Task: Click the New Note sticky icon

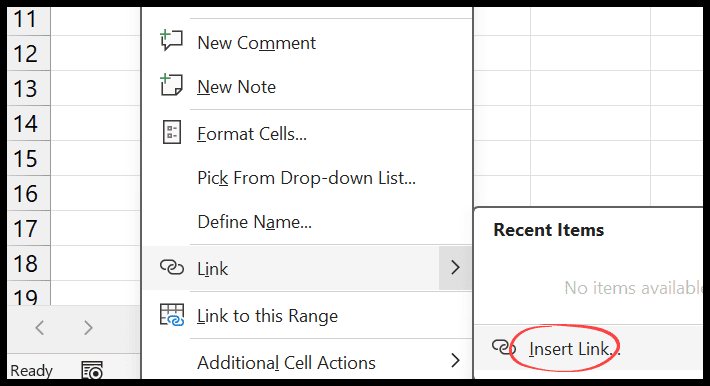Action: coord(172,85)
